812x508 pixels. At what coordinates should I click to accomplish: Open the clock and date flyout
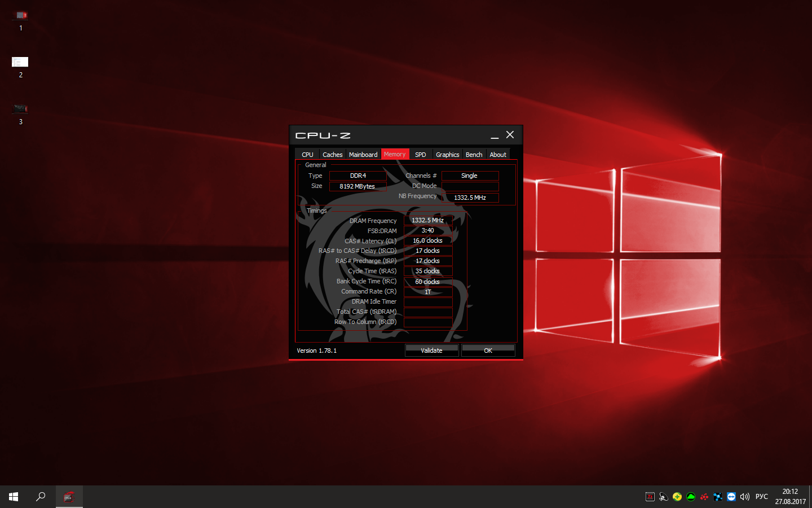(790, 497)
